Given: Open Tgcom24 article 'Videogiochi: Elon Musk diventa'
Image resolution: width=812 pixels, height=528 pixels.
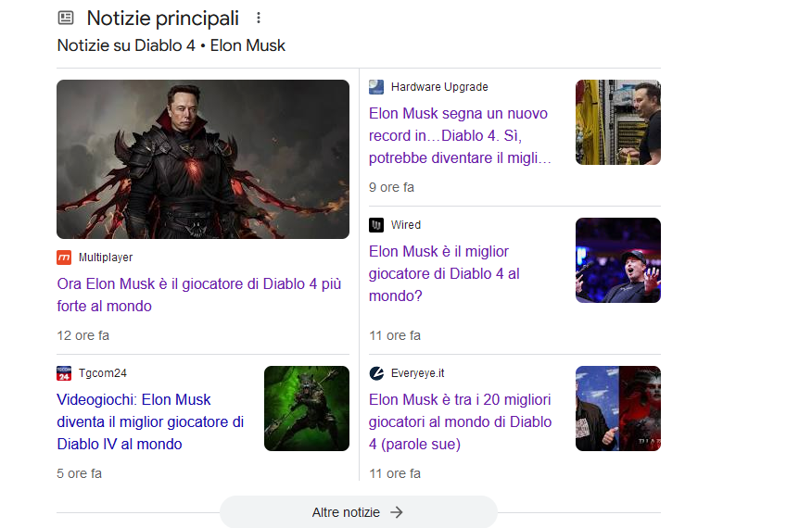Looking at the screenshot, I should 150,421.
